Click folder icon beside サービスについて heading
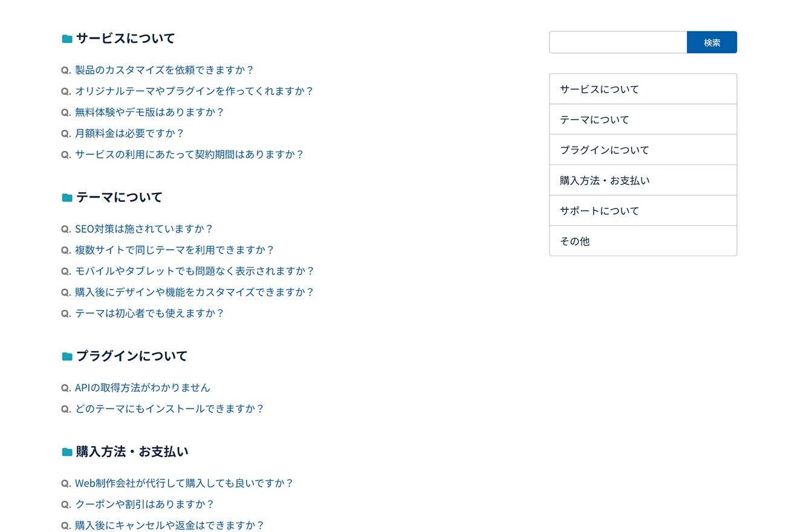Screen dimensions: 798x532 pos(67,39)
